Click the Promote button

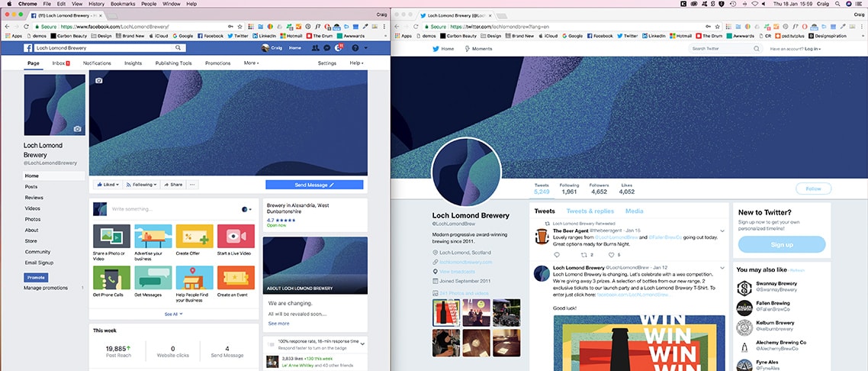click(35, 277)
